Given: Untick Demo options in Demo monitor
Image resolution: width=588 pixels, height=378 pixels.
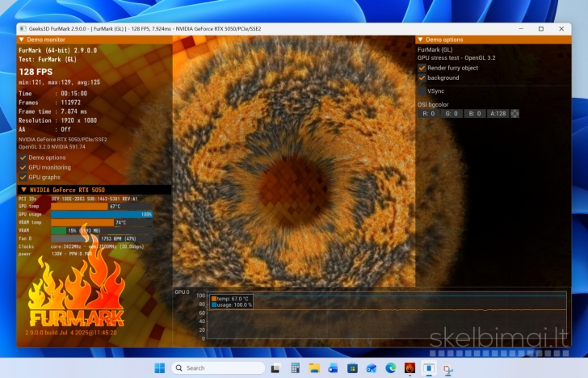Looking at the screenshot, I should coord(23,157).
